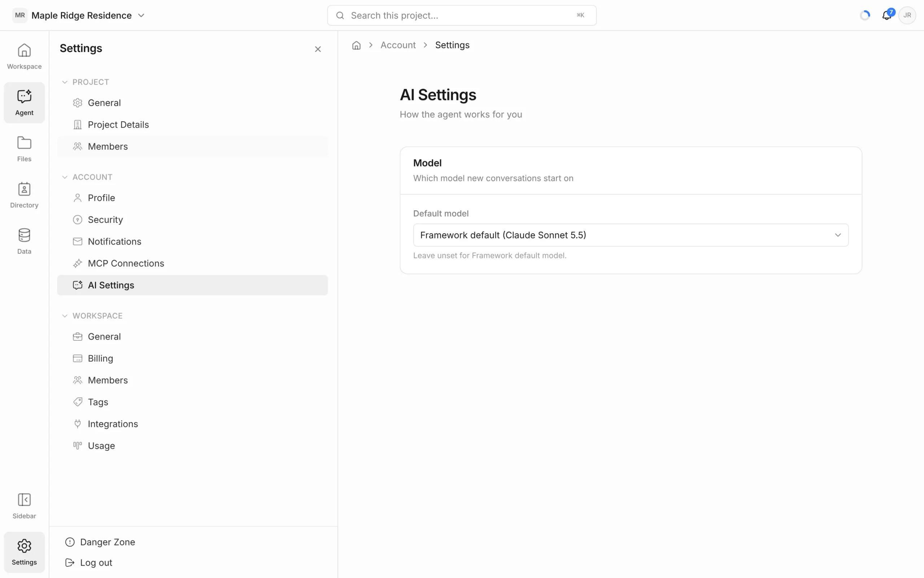Click the JR user avatar
This screenshot has height=578, width=924.
907,15
